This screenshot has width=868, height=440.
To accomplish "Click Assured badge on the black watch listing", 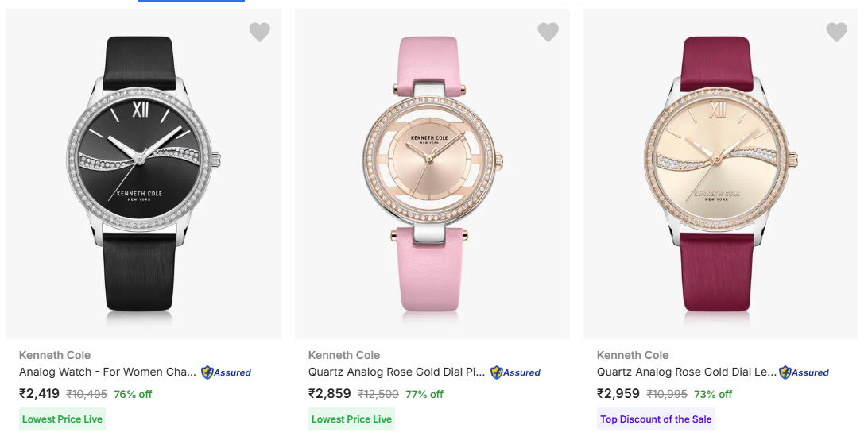I will pyautogui.click(x=227, y=372).
